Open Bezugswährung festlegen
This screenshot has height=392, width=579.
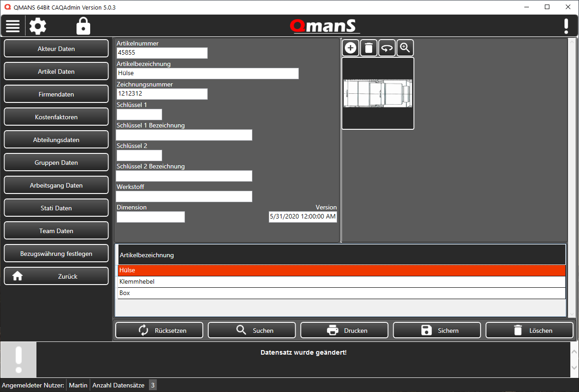(x=56, y=254)
